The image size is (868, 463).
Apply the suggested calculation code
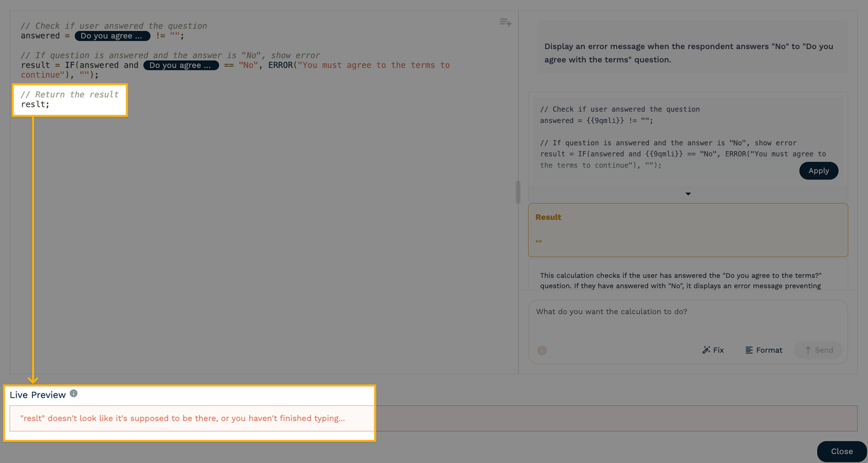pos(818,171)
